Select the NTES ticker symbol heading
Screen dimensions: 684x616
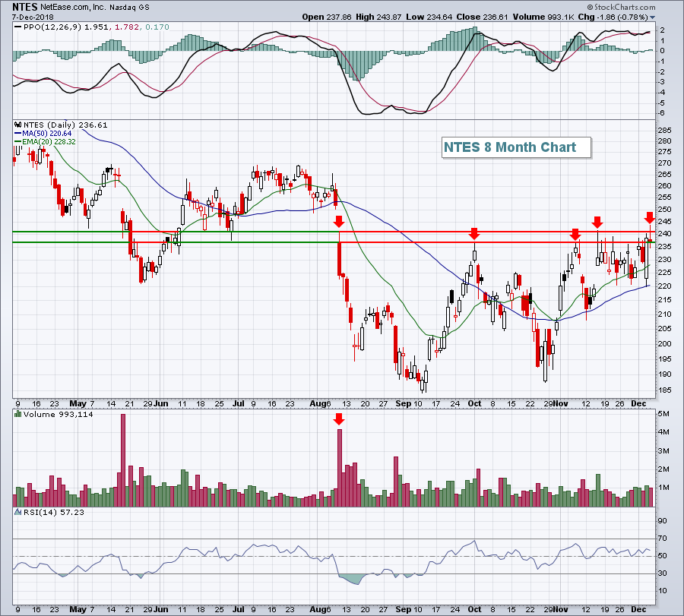pyautogui.click(x=25, y=7)
